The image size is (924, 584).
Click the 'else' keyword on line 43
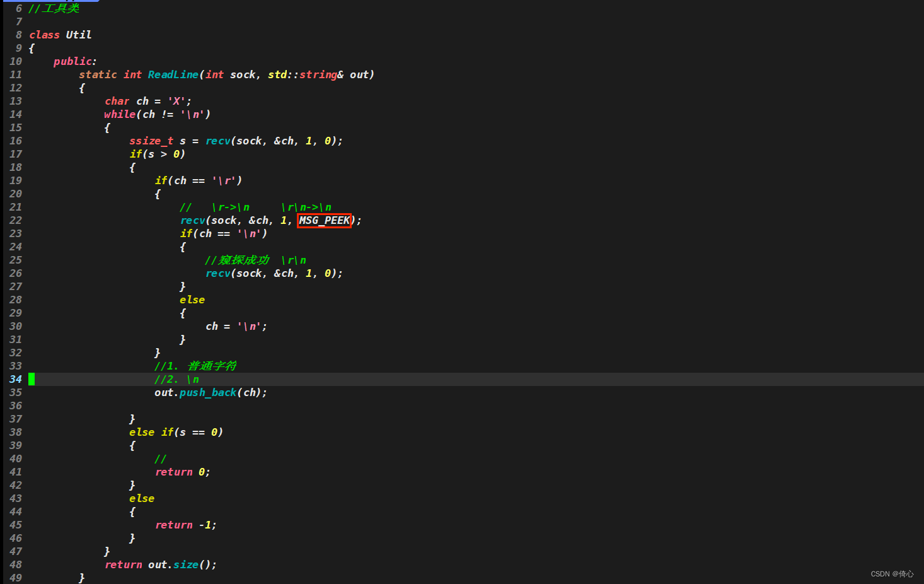pyautogui.click(x=142, y=498)
